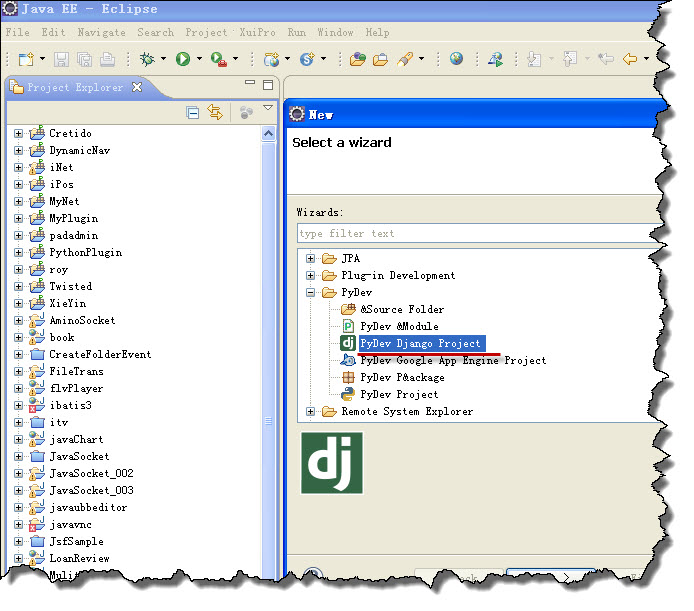The height and width of the screenshot is (611, 694).
Task: Expand the PythonPlugin project node
Action: click(18, 252)
